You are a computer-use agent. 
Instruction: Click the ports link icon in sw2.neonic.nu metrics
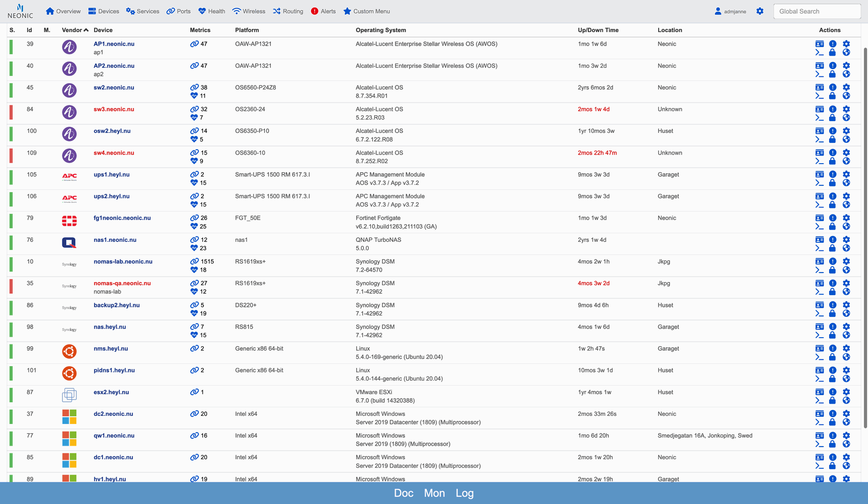pyautogui.click(x=194, y=87)
